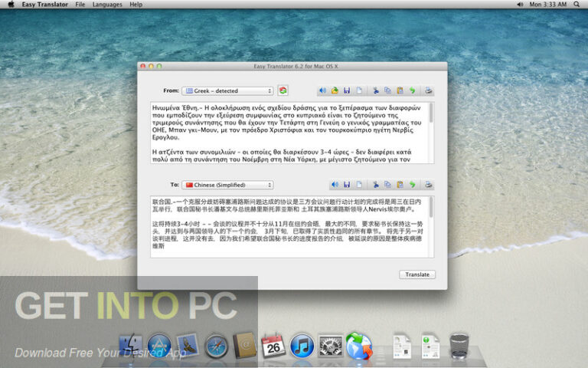
Task: Click the Easy Translator globe icon in the Dock
Action: [x=359, y=346]
